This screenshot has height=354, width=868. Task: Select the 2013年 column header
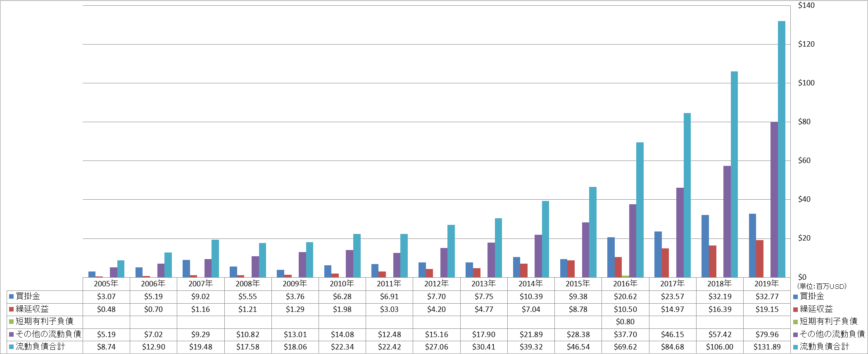click(484, 284)
